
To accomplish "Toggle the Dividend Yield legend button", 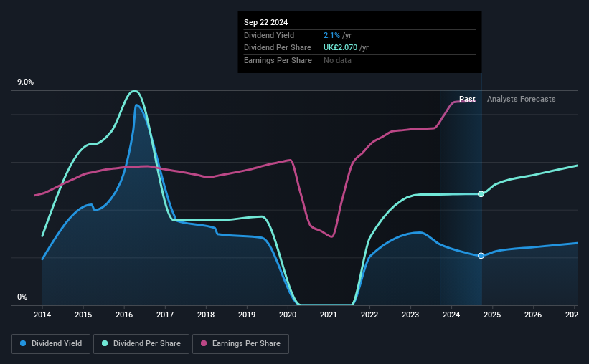I will (51, 344).
